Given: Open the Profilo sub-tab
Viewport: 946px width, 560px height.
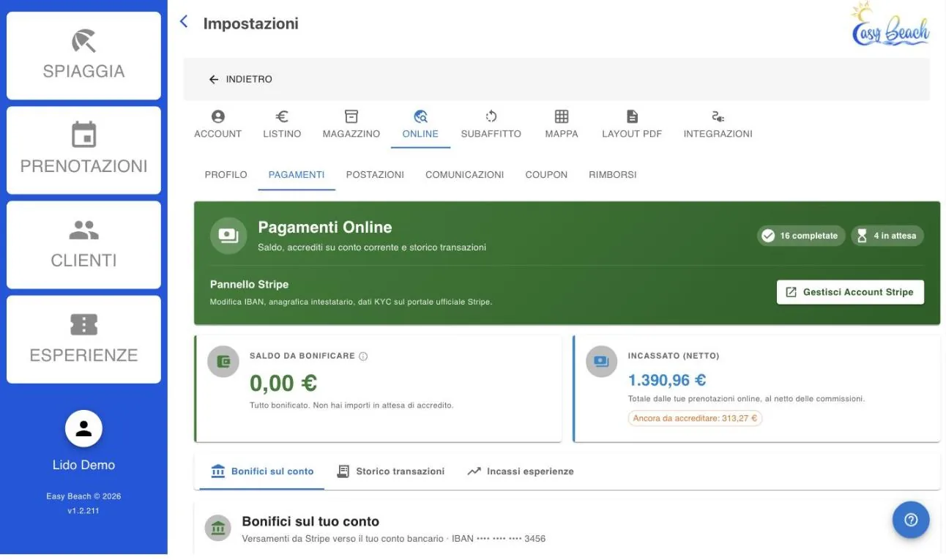Looking at the screenshot, I should 226,175.
